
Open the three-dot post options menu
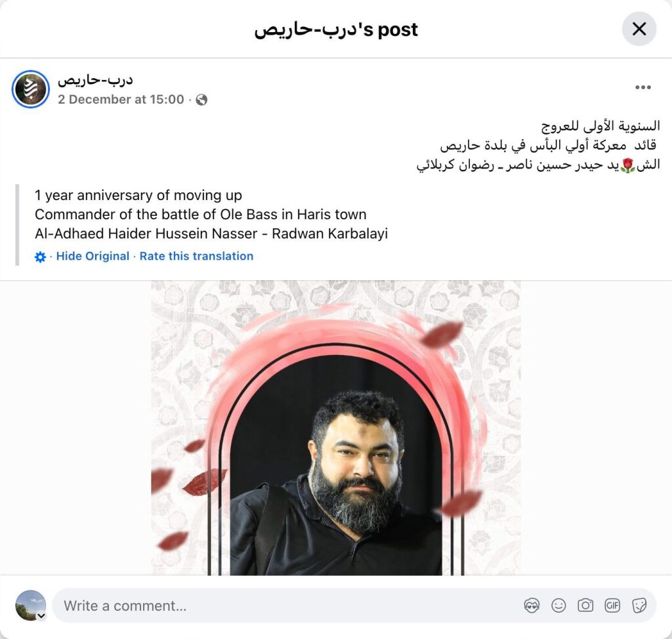coord(643,87)
